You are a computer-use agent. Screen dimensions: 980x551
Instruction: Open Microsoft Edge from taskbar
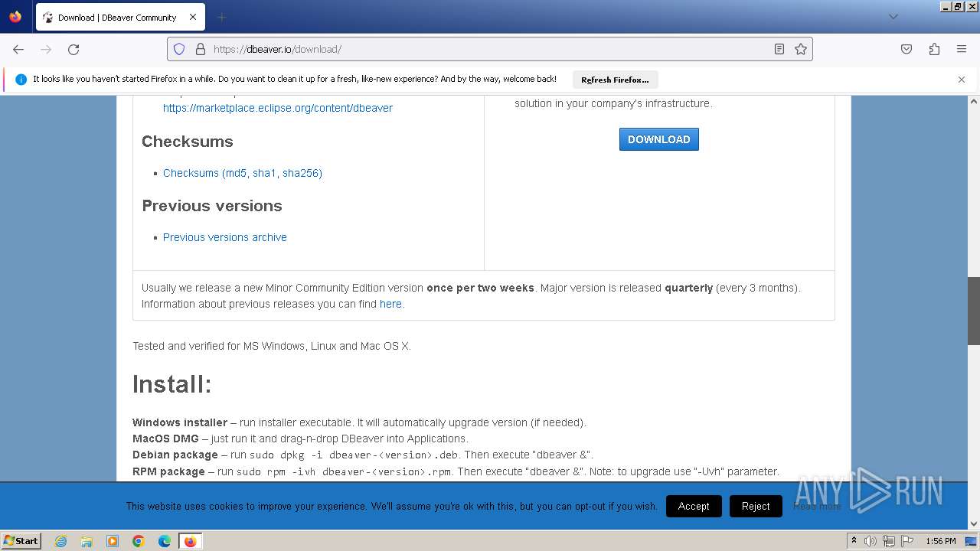tap(165, 541)
